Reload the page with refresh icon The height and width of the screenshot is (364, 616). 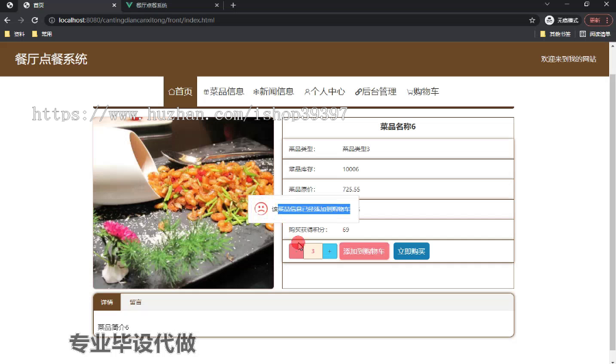pyautogui.click(x=35, y=20)
